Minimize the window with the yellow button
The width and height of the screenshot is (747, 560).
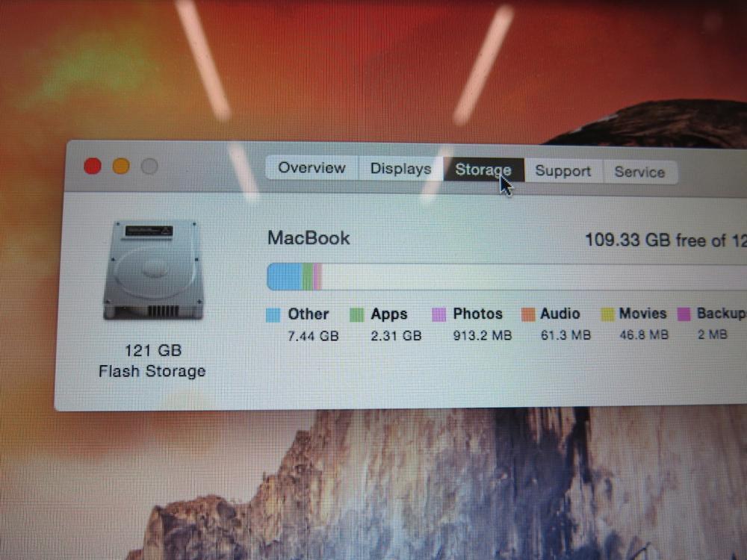[x=121, y=167]
